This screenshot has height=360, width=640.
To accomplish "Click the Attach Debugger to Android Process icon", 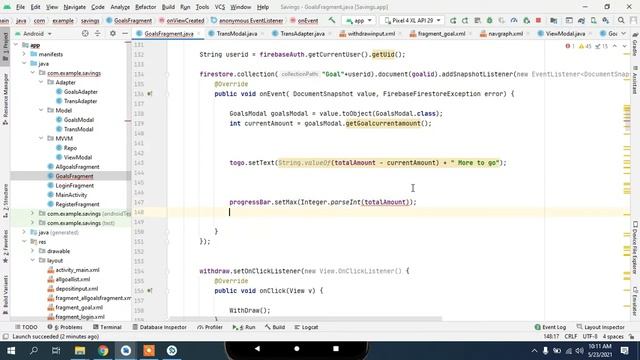I will 527,20.
